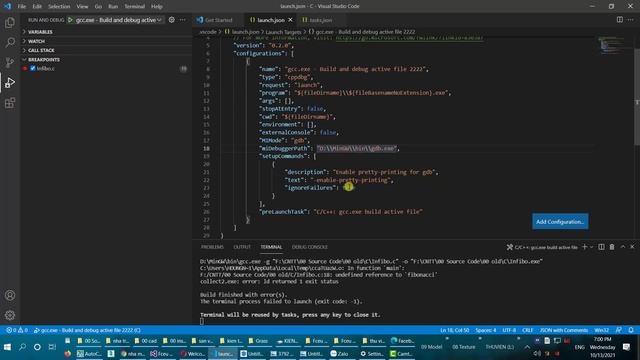The image size is (640, 360).
Task: Switch to the Get Started tab
Action: pos(219,20)
